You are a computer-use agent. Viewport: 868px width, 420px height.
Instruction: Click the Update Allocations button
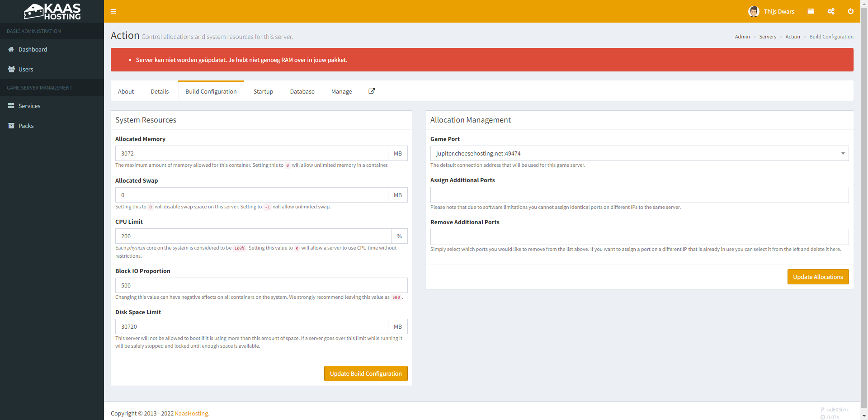[818, 277]
